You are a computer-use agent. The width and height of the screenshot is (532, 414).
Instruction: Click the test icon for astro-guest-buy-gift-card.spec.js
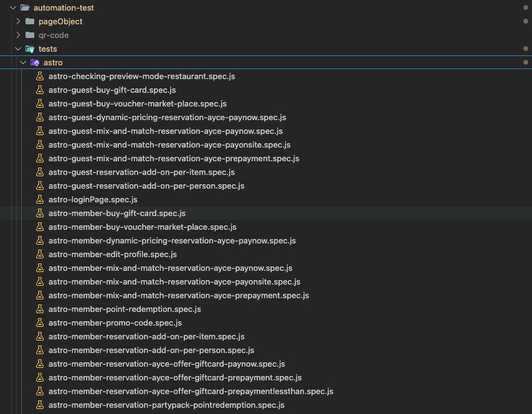(x=40, y=90)
